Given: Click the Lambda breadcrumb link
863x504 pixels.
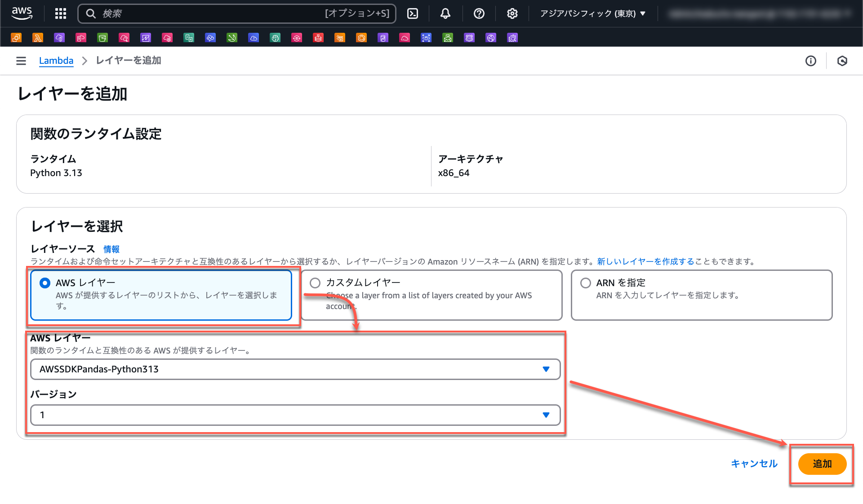Looking at the screenshot, I should click(56, 61).
